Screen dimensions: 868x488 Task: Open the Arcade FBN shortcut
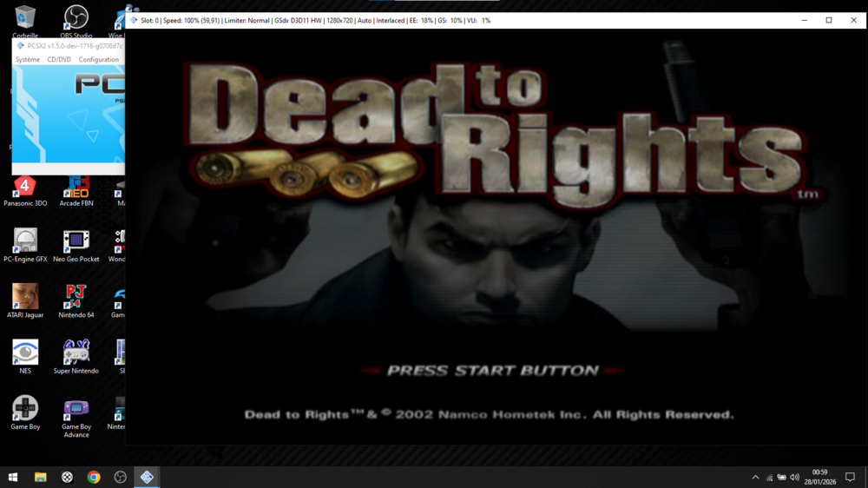[x=76, y=187]
